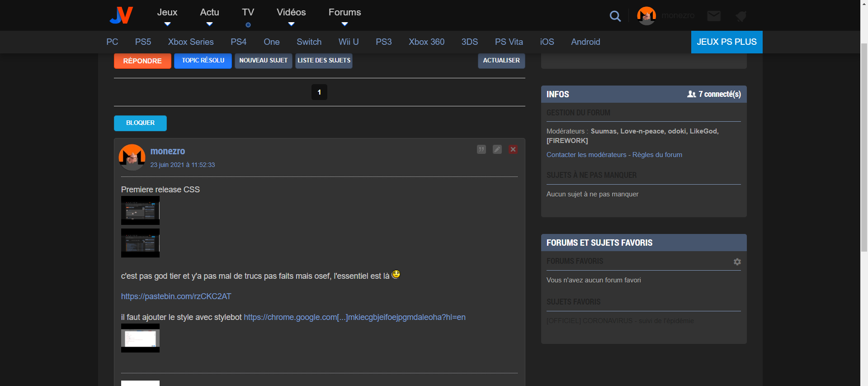Open the notifications bell icon
The width and height of the screenshot is (868, 386).
click(x=741, y=16)
